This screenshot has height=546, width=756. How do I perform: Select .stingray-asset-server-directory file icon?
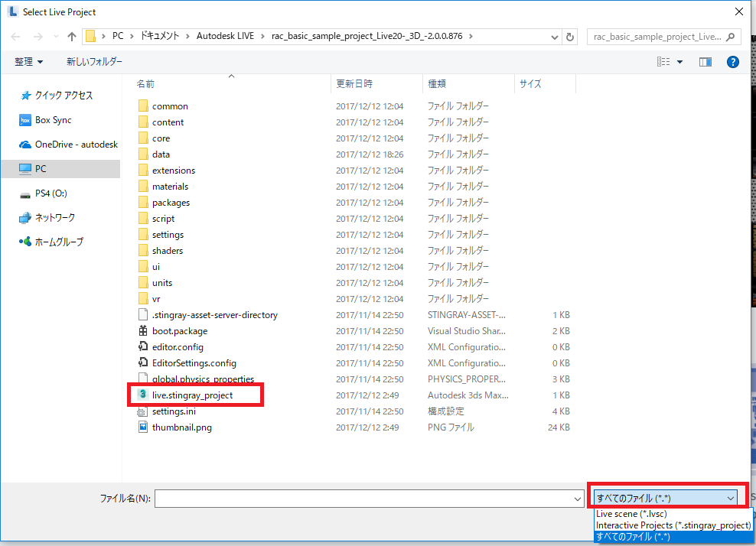click(143, 315)
